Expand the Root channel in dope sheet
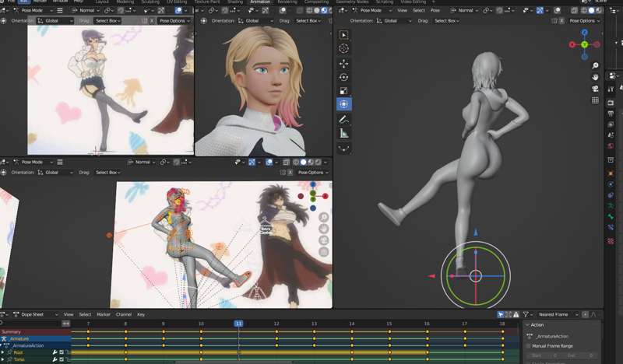The height and width of the screenshot is (364, 623). click(3, 352)
